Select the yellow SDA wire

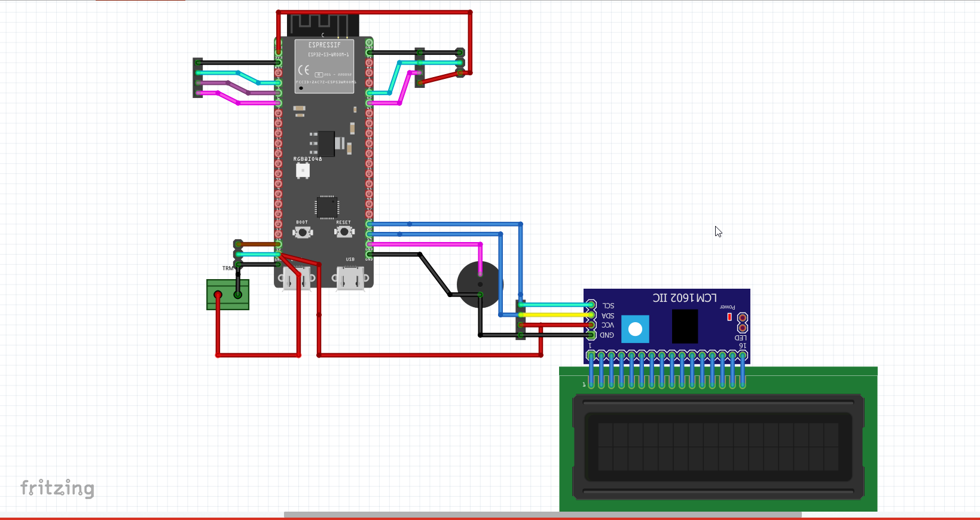tap(556, 315)
